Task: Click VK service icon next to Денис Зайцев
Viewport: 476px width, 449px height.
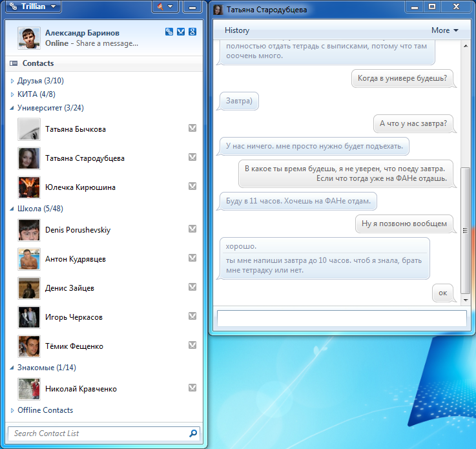Action: 192,287
